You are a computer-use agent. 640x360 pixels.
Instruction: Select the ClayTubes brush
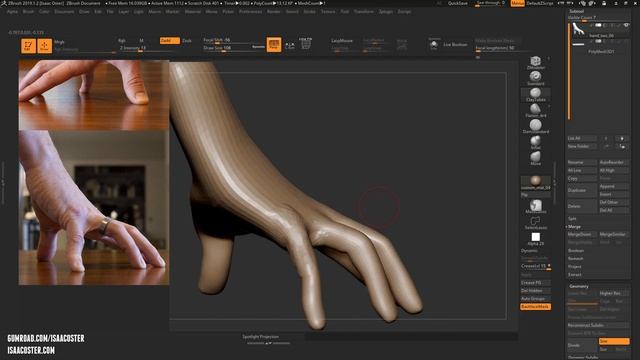[536, 94]
